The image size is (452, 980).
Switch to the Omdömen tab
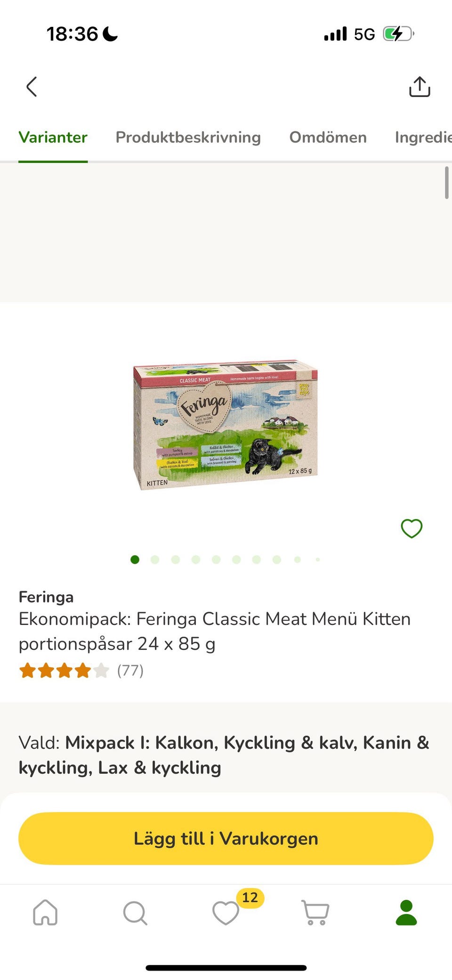tap(328, 138)
